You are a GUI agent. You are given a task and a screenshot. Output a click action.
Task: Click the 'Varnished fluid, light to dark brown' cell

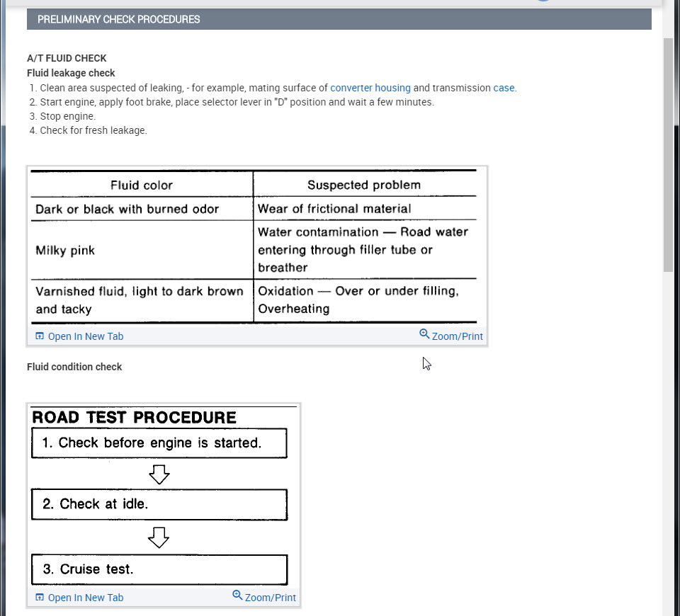coord(142,300)
